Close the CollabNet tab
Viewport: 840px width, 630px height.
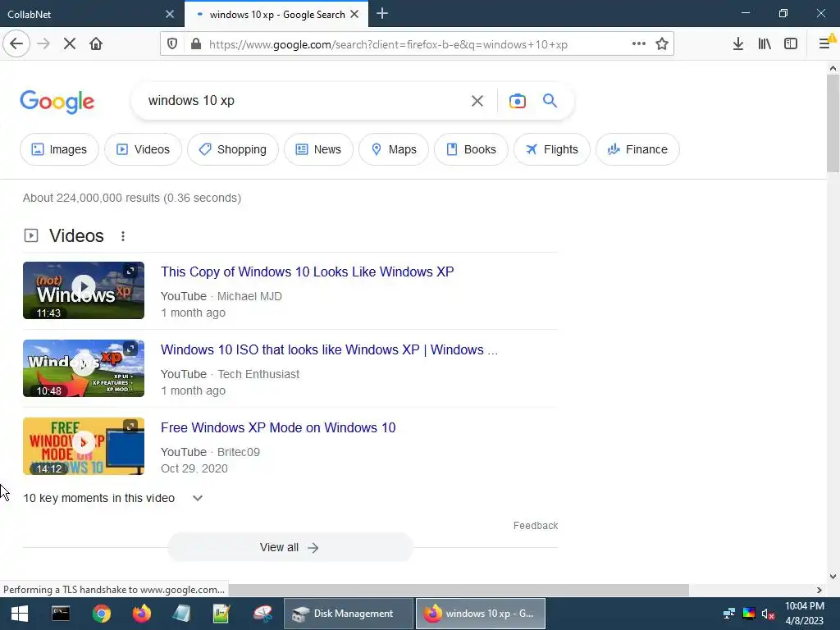[x=169, y=14]
